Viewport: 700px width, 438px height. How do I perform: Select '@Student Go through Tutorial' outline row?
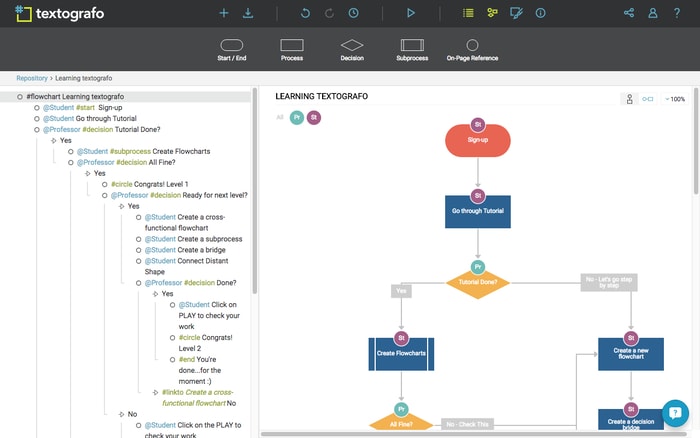(x=90, y=118)
